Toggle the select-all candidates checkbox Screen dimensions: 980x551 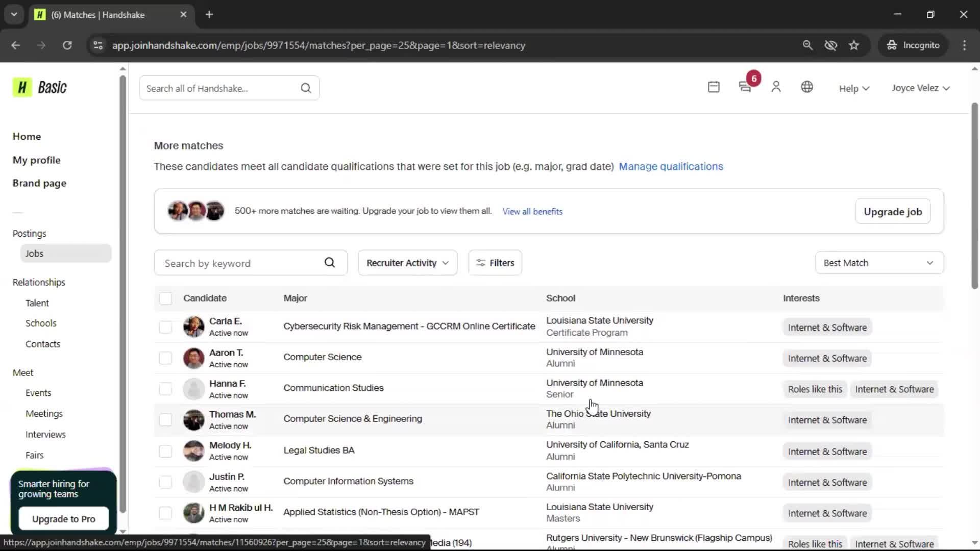click(165, 298)
